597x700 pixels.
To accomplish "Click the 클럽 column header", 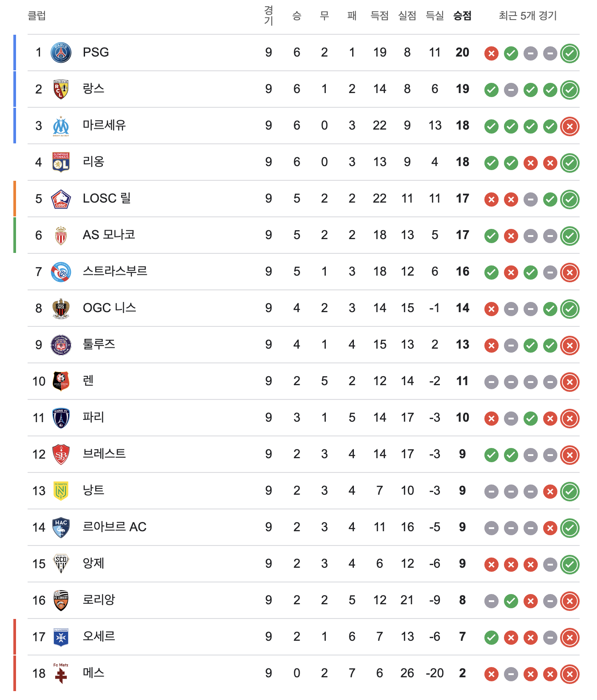I will pos(37,16).
